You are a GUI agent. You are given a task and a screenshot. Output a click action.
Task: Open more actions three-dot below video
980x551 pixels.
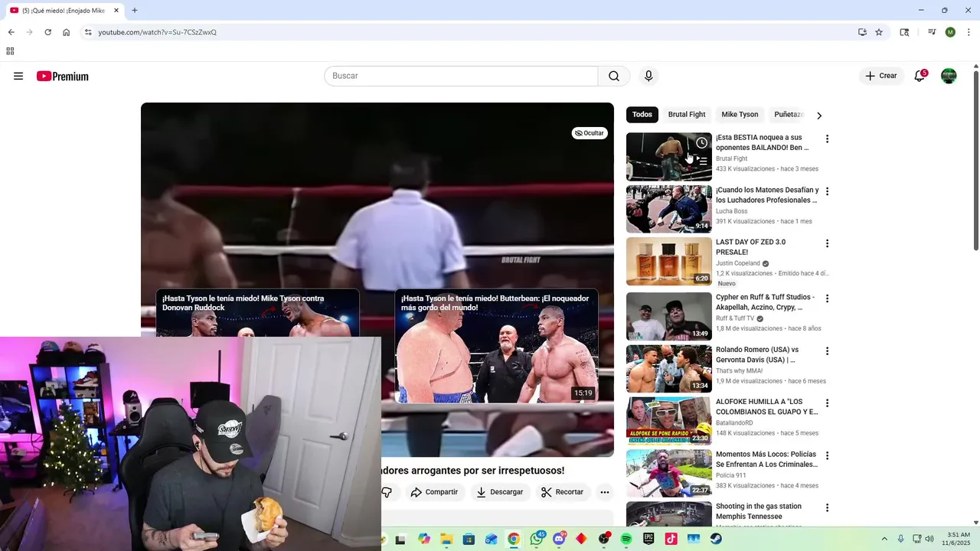(x=605, y=492)
